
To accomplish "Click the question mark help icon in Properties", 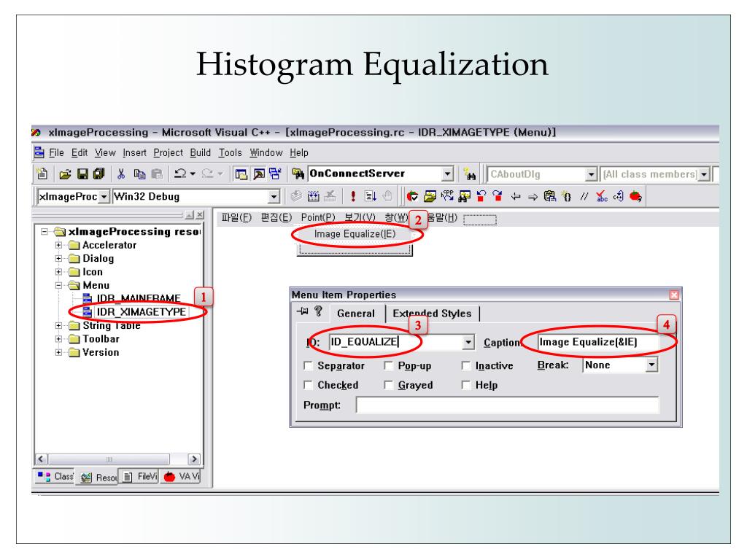I will pos(318,311).
